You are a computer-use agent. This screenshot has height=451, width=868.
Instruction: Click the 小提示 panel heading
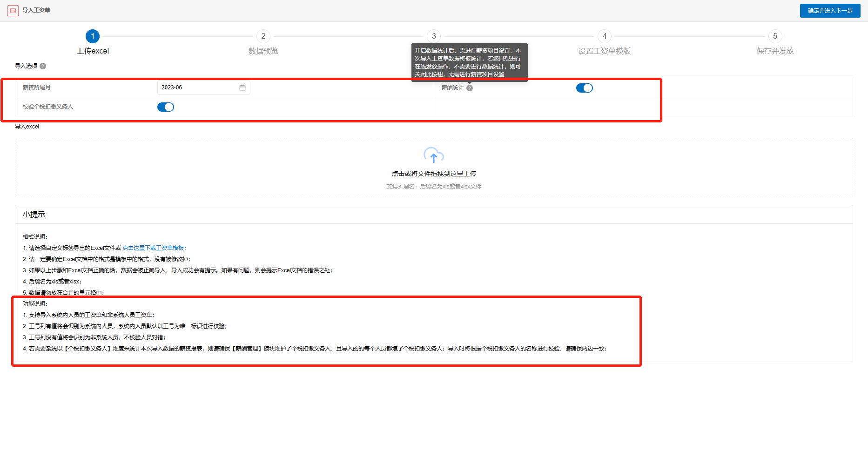pyautogui.click(x=34, y=215)
